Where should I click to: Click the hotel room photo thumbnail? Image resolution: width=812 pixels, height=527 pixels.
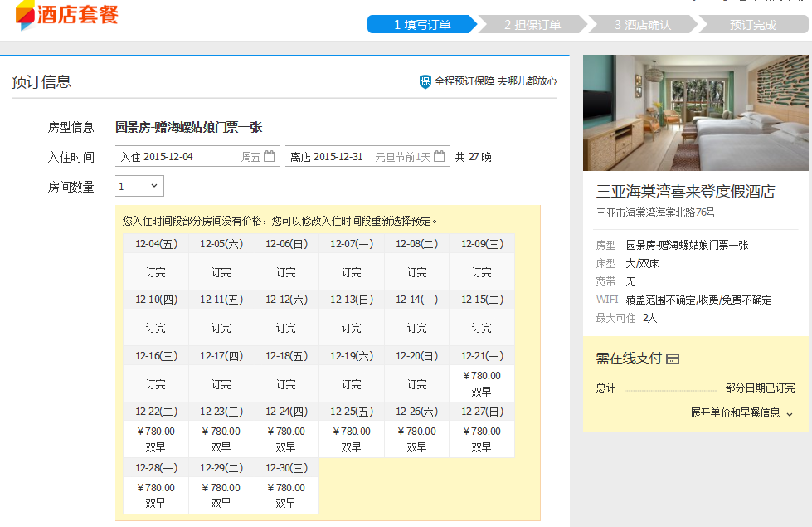(x=695, y=113)
